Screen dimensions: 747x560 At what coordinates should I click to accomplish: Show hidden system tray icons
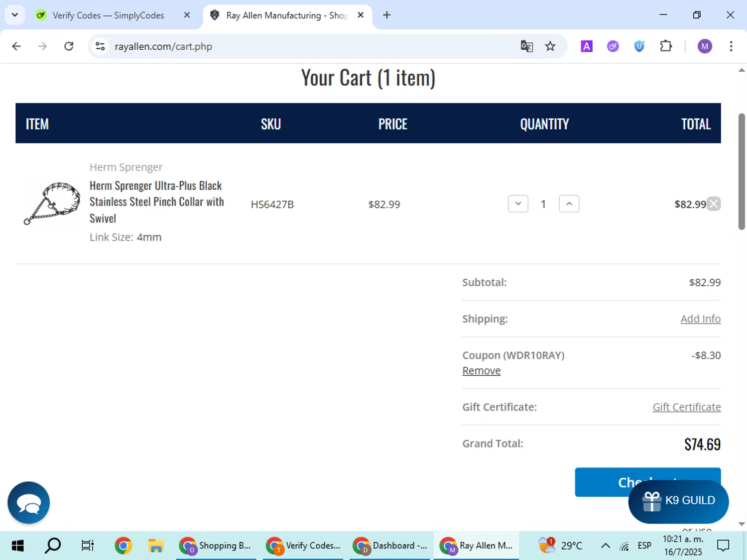(606, 546)
